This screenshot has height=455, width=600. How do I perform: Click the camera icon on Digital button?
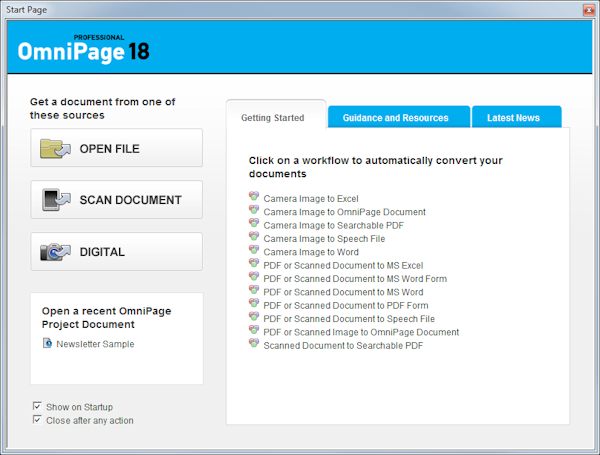tap(57, 252)
